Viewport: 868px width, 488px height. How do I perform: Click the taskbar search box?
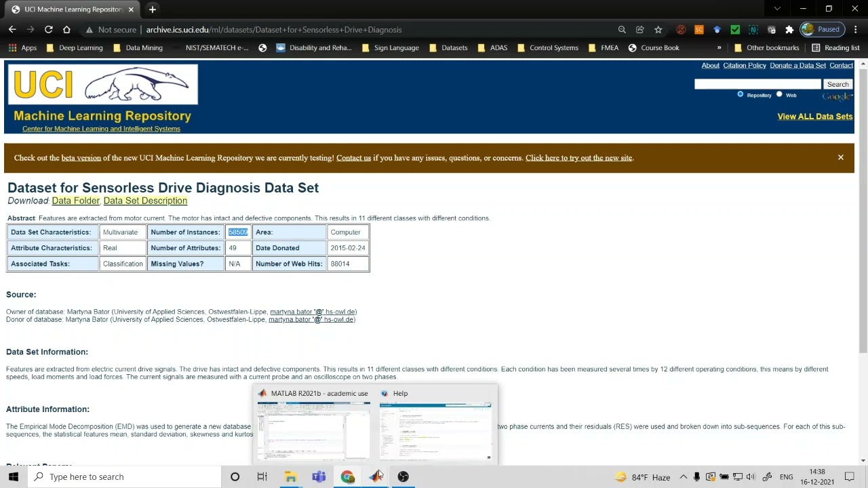coord(125,476)
